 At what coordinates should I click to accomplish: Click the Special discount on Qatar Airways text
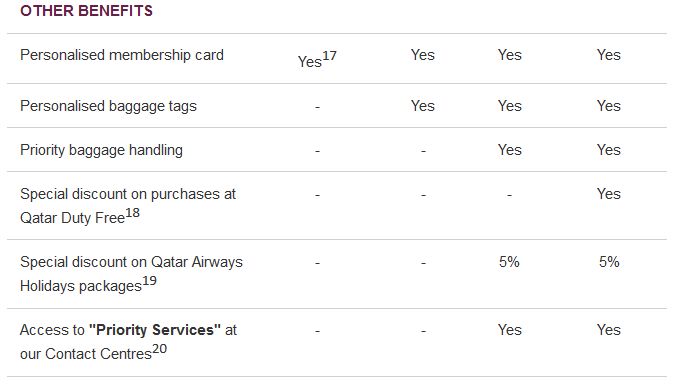[x=131, y=262]
